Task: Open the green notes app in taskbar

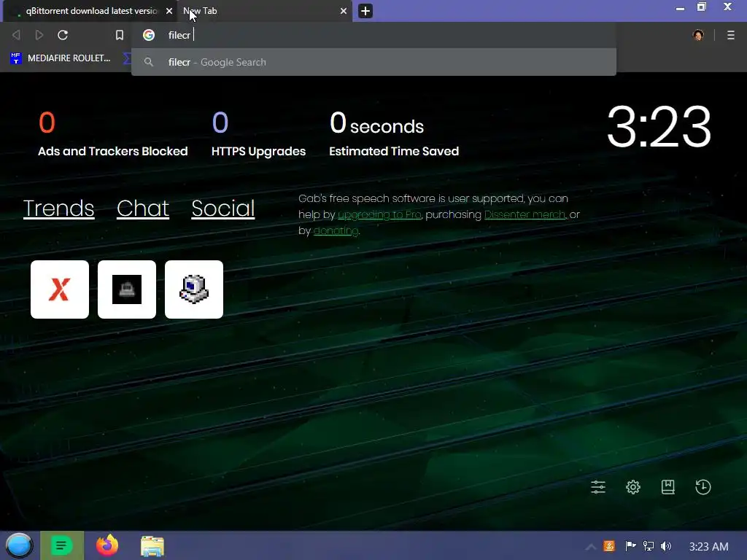Action: coord(62,545)
